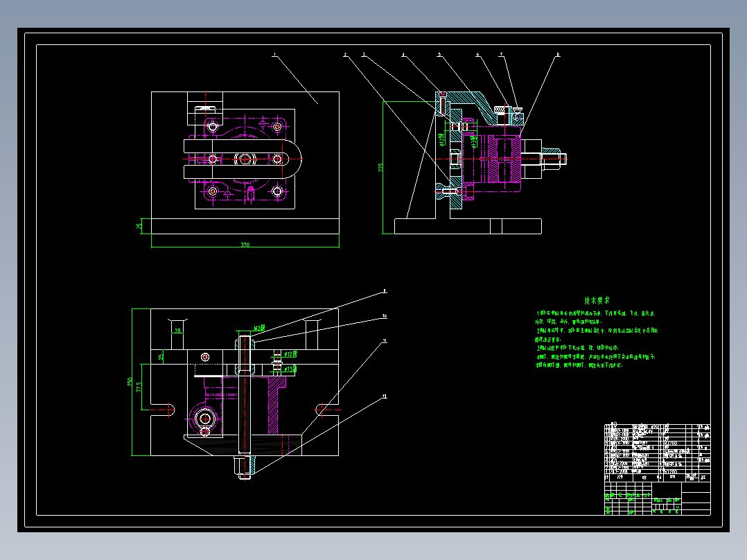
Task: Click part balloon number '5' in side view
Action: click(x=439, y=54)
